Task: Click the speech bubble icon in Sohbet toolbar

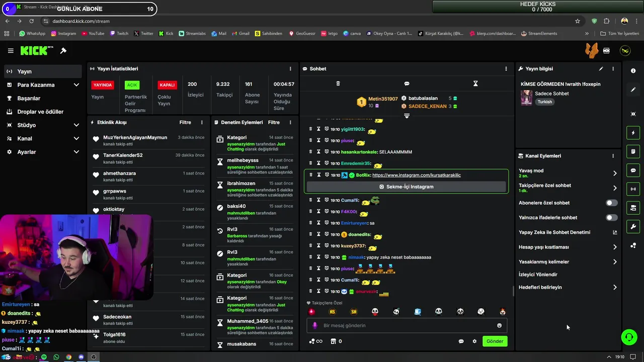Action: 407,83
